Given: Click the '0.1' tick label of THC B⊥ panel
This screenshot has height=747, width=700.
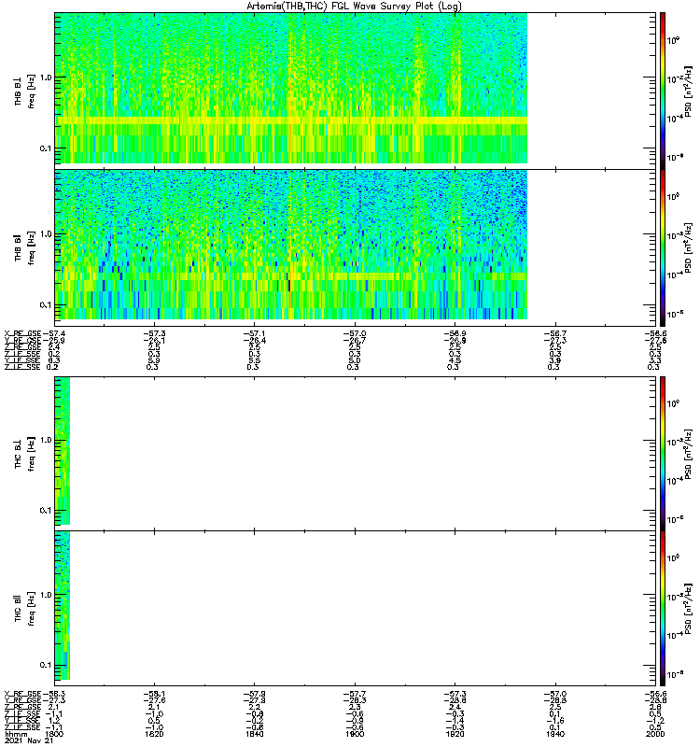Looking at the screenshot, I should pos(46,510).
